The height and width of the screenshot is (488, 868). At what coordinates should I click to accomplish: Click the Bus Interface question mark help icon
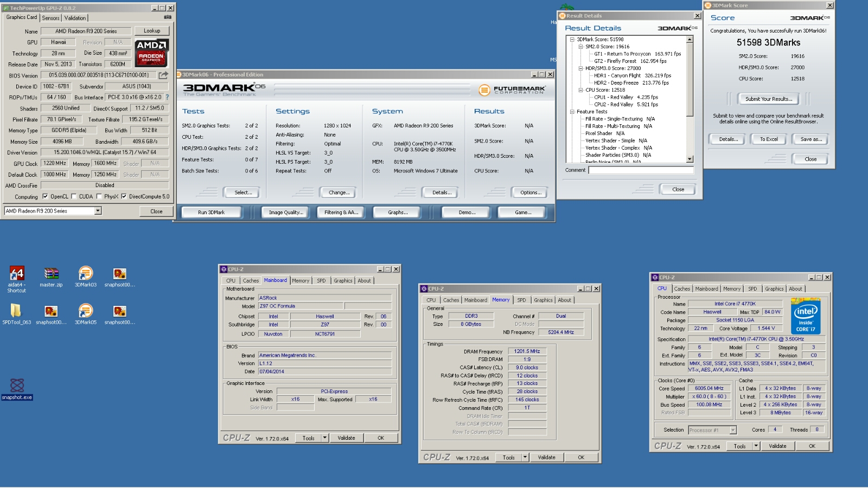pyautogui.click(x=167, y=97)
